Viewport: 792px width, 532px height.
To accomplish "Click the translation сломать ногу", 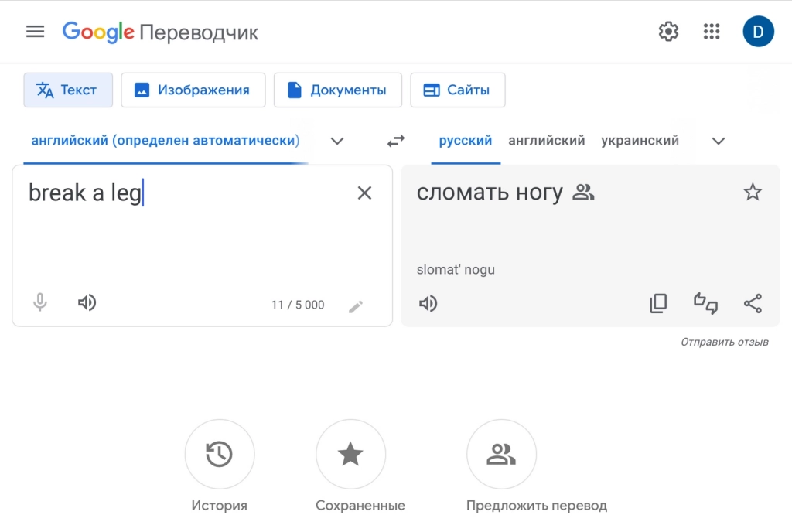I will [490, 193].
